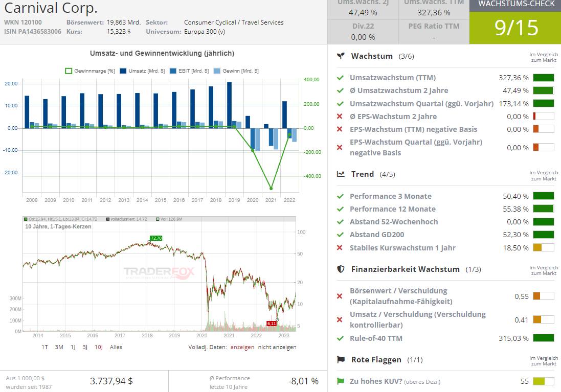Click the red X beside EPS-Wachstum Quartal
Image resolution: width=561 pixels, height=392 pixels.
click(x=340, y=147)
